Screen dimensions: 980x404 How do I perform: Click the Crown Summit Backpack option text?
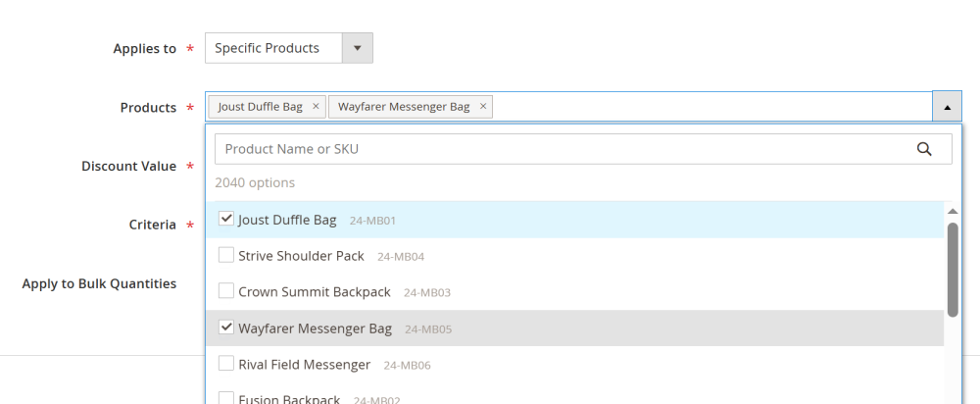click(x=315, y=292)
